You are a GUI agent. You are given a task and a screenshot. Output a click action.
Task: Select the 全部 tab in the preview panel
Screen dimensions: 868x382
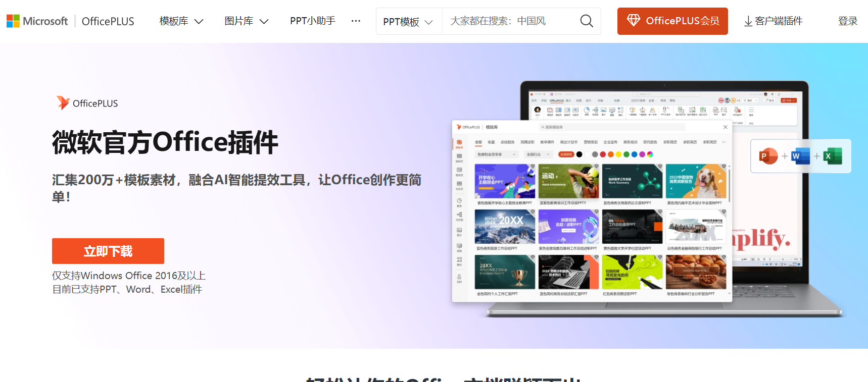tap(478, 142)
